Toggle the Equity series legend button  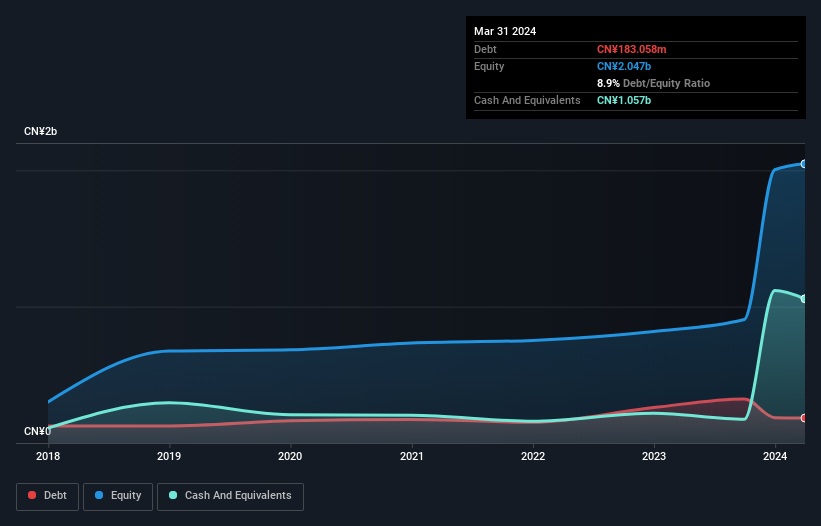pyautogui.click(x=118, y=496)
